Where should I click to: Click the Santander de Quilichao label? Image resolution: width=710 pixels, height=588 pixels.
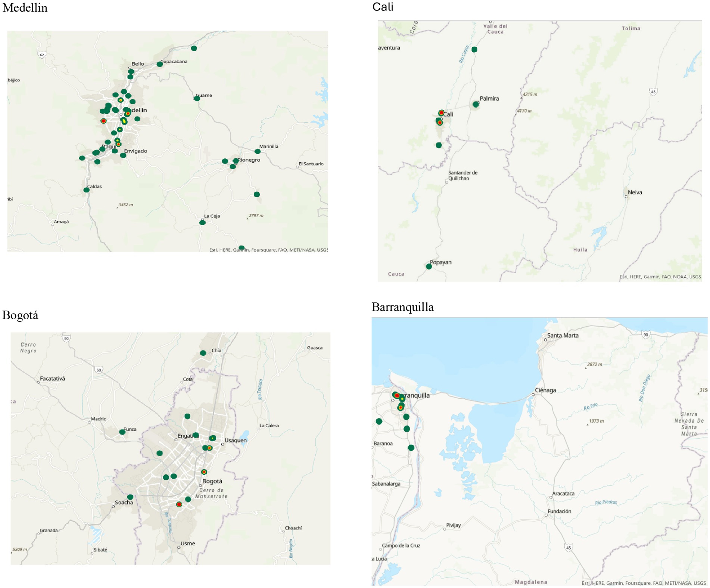[x=463, y=175]
